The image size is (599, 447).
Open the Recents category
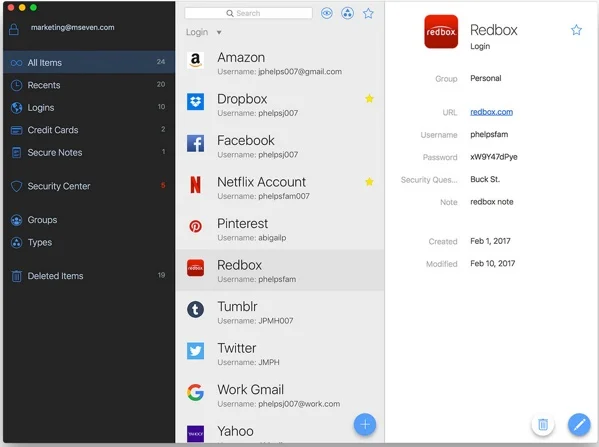click(89, 85)
